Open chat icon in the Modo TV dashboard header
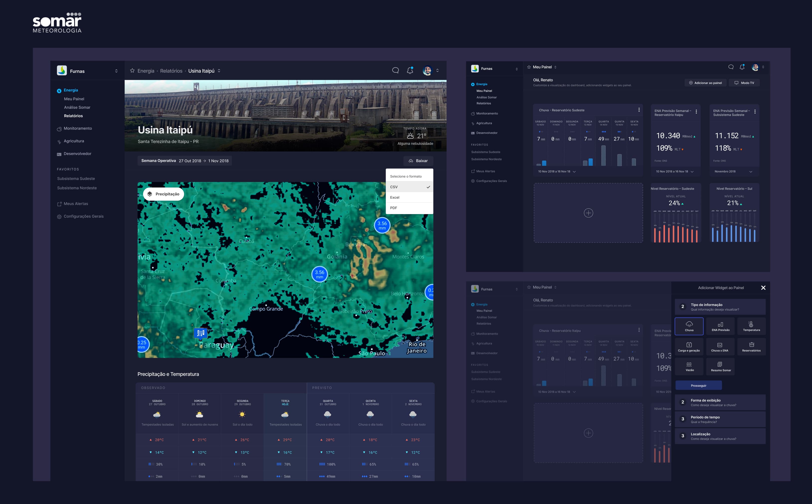The image size is (812, 504). pyautogui.click(x=731, y=67)
